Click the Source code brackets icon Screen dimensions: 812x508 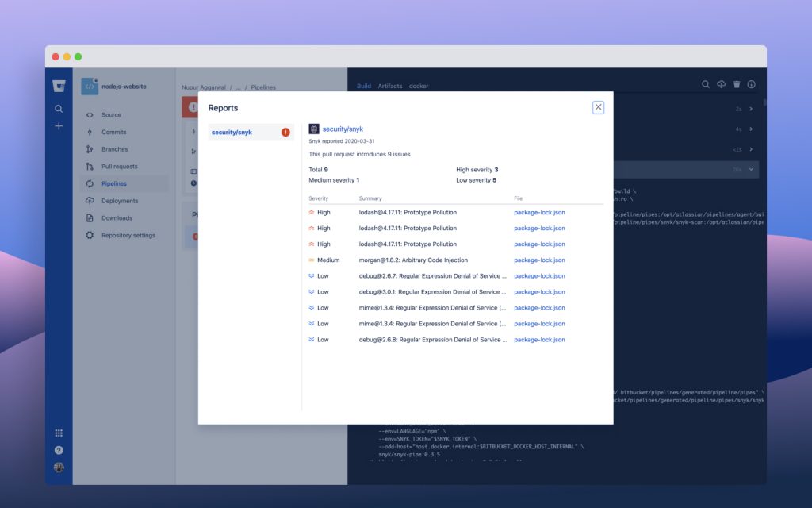(x=90, y=115)
